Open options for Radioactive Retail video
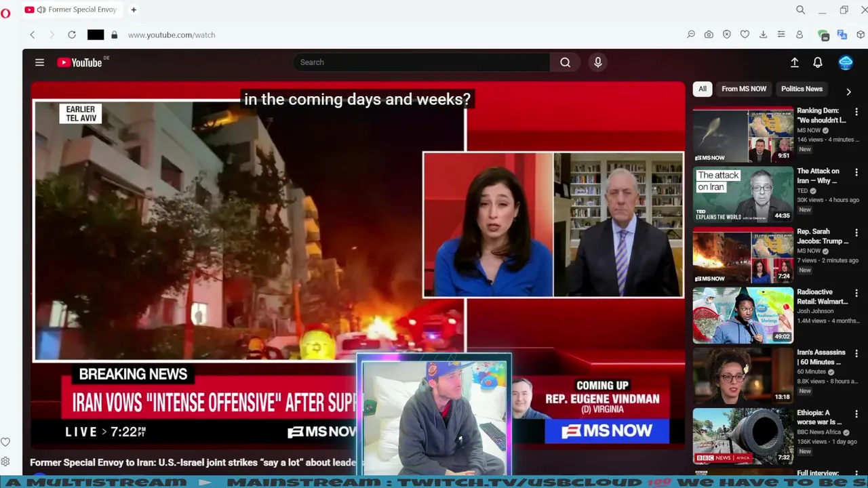Viewport: 868px width, 488px height. pos(856,293)
